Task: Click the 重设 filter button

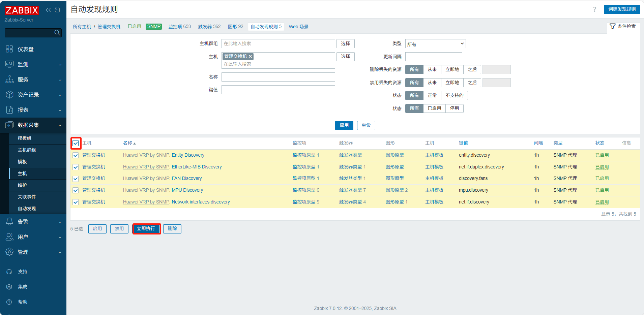Action: click(x=366, y=125)
